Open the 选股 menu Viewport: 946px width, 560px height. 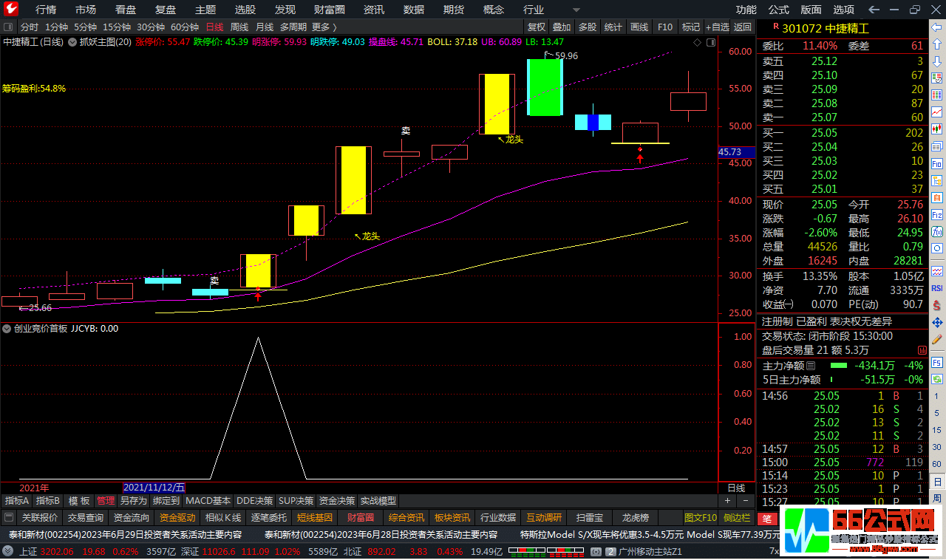(245, 10)
